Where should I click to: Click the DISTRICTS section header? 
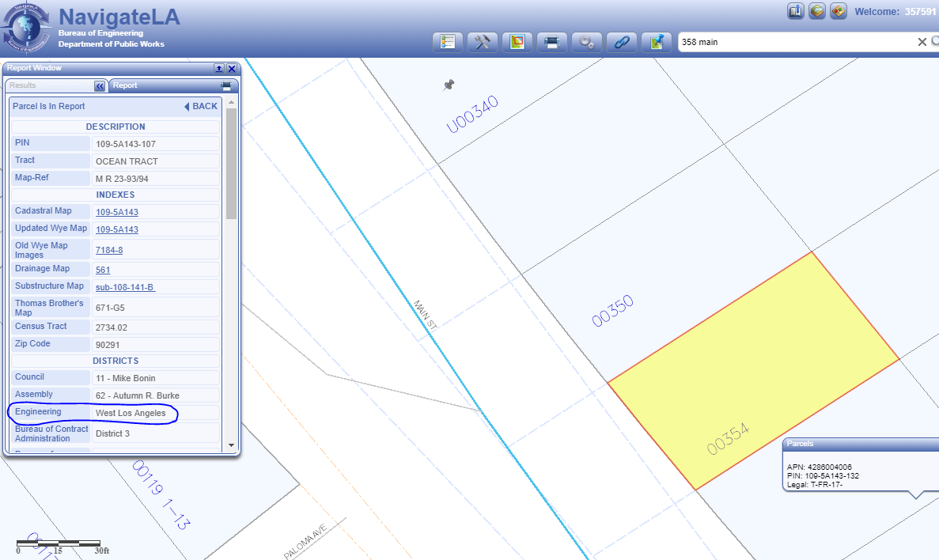115,361
